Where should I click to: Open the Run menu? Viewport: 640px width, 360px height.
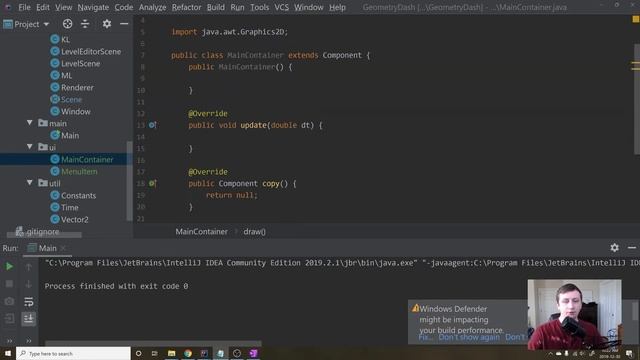point(237,7)
